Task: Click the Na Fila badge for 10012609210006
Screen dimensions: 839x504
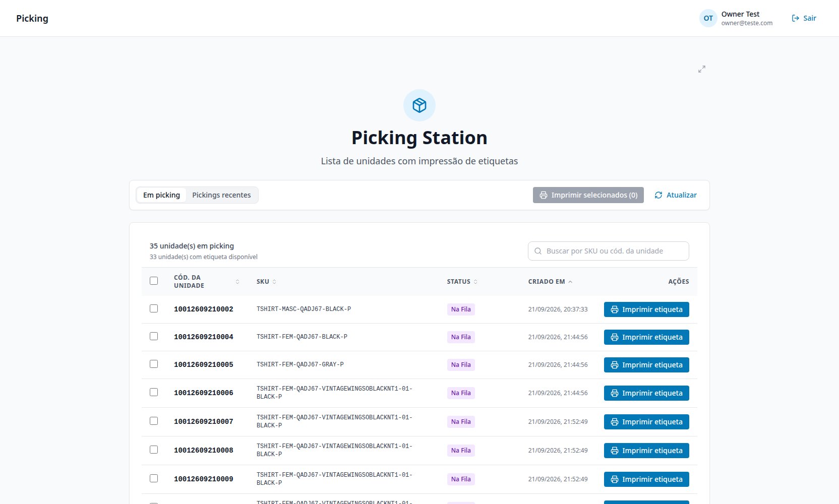Action: click(x=461, y=393)
